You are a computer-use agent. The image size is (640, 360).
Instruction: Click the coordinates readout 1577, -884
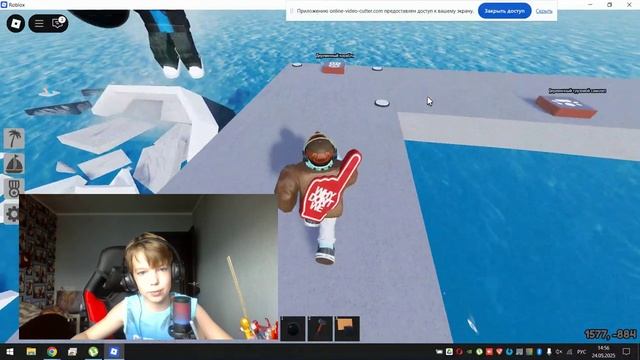click(x=610, y=334)
